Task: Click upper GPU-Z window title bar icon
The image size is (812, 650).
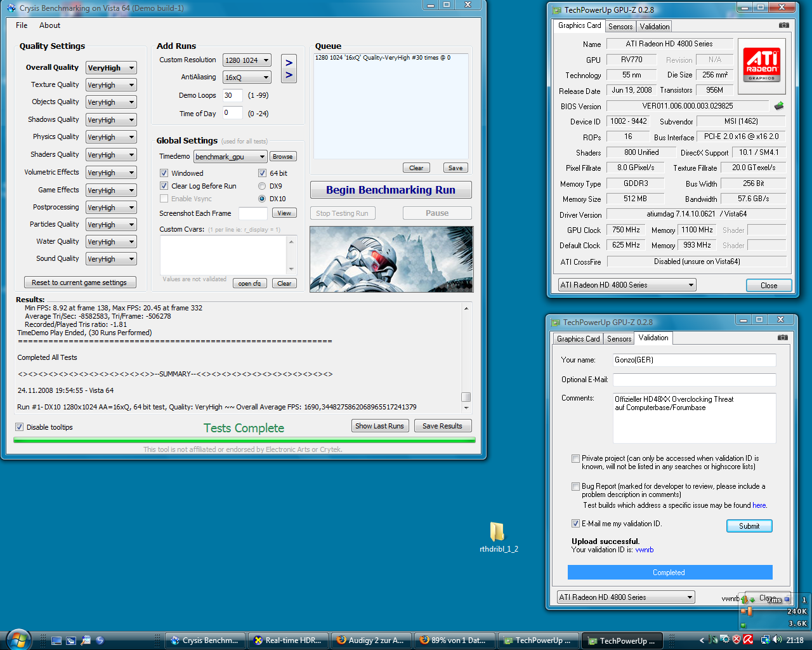Action: coord(556,10)
